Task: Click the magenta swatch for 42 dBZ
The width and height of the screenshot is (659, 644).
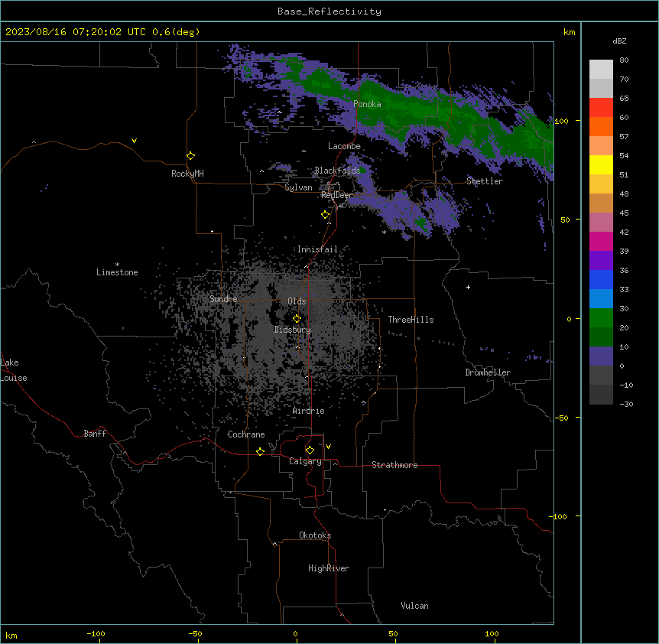Action: click(x=601, y=241)
